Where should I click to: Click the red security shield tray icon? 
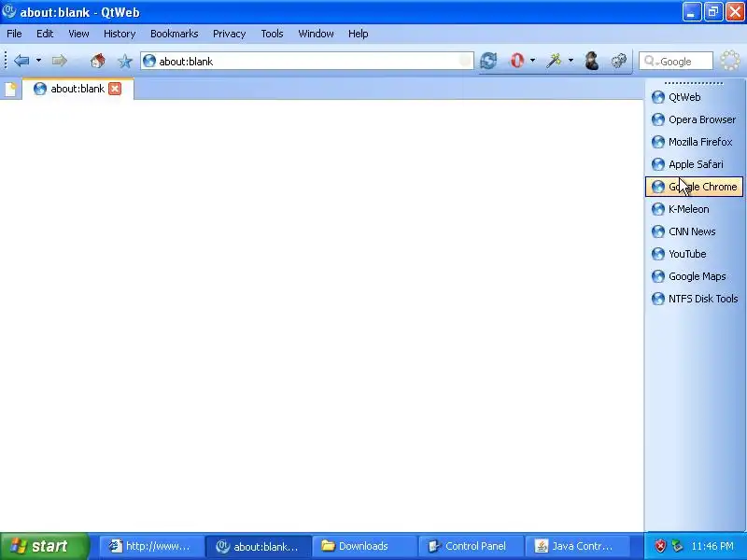(x=660, y=546)
